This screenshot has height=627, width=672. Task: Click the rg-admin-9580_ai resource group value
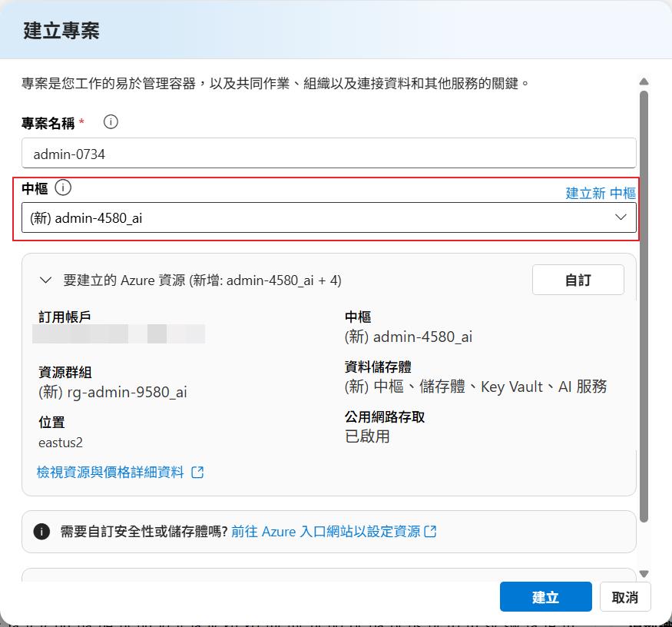tap(113, 392)
